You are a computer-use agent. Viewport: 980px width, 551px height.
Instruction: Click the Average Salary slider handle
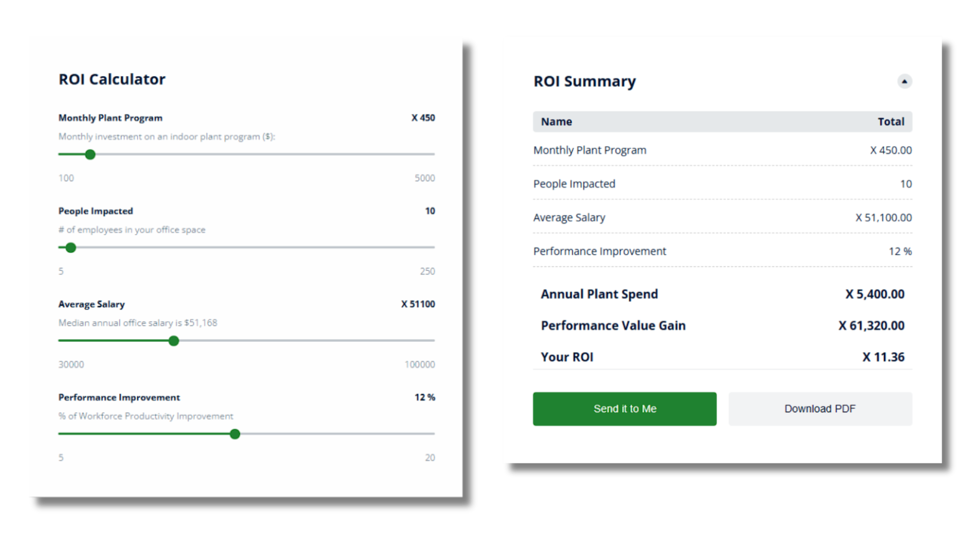[174, 341]
